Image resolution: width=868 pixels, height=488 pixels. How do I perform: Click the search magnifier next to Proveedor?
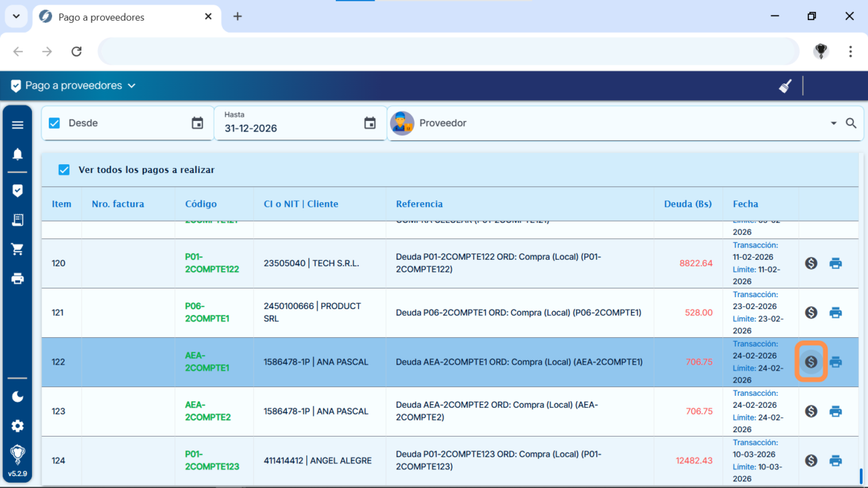click(851, 124)
